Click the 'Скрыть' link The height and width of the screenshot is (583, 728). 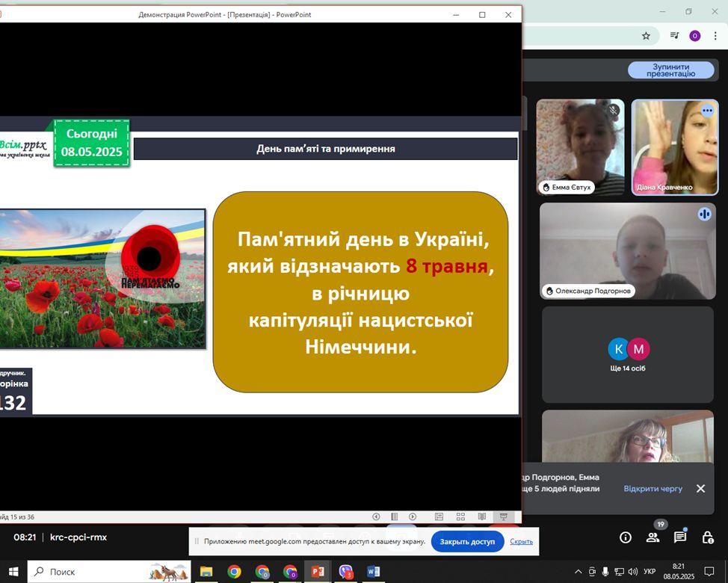pyautogui.click(x=521, y=542)
